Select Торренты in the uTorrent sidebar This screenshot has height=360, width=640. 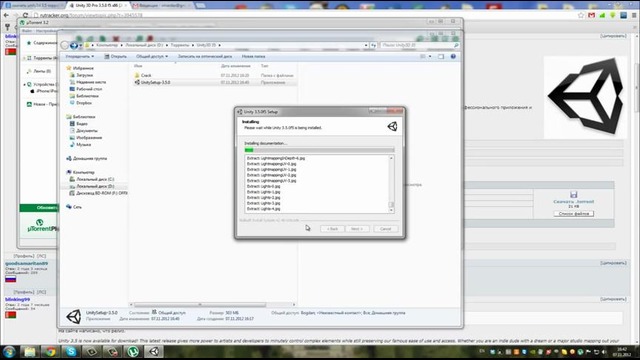pos(42,58)
